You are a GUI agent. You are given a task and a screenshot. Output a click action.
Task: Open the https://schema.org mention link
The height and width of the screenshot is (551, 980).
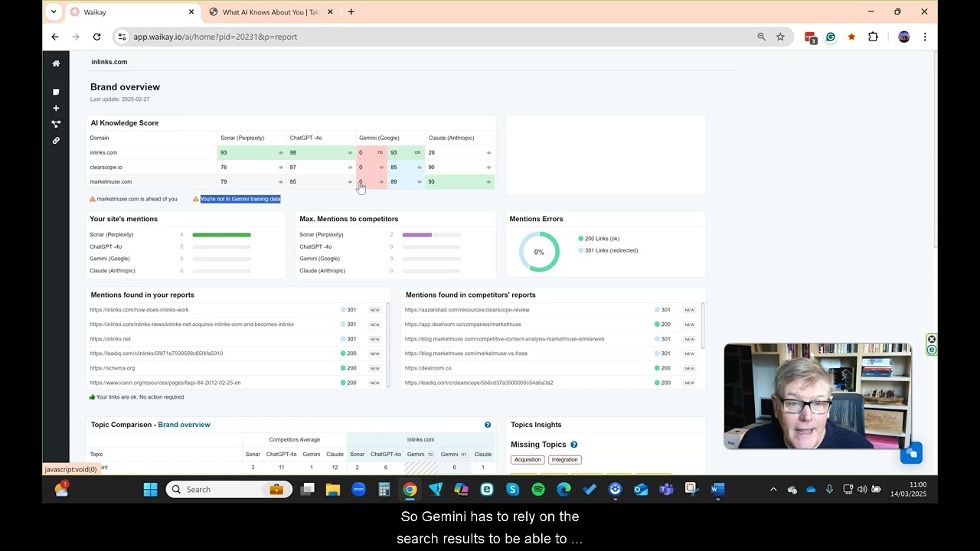tap(113, 368)
